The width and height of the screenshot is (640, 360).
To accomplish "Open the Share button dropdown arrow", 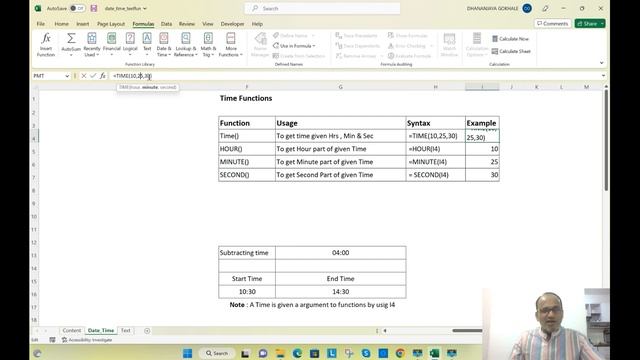I will click(x=602, y=24).
